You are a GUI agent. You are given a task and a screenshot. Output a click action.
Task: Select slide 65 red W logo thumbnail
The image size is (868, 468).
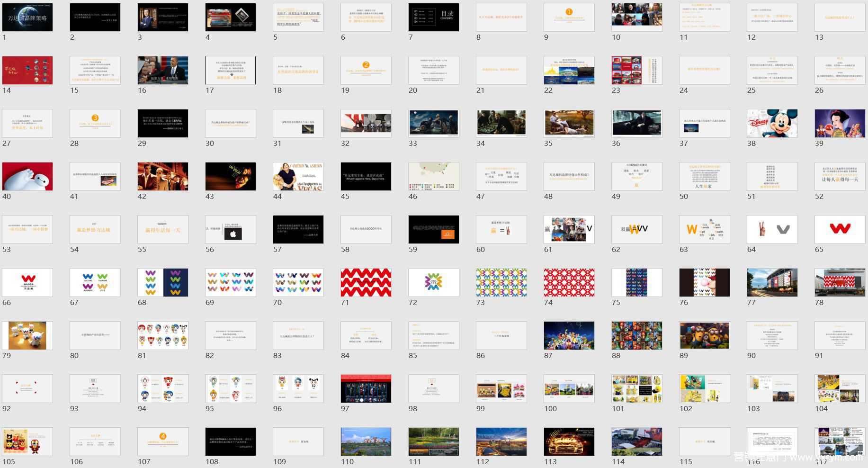pos(840,230)
